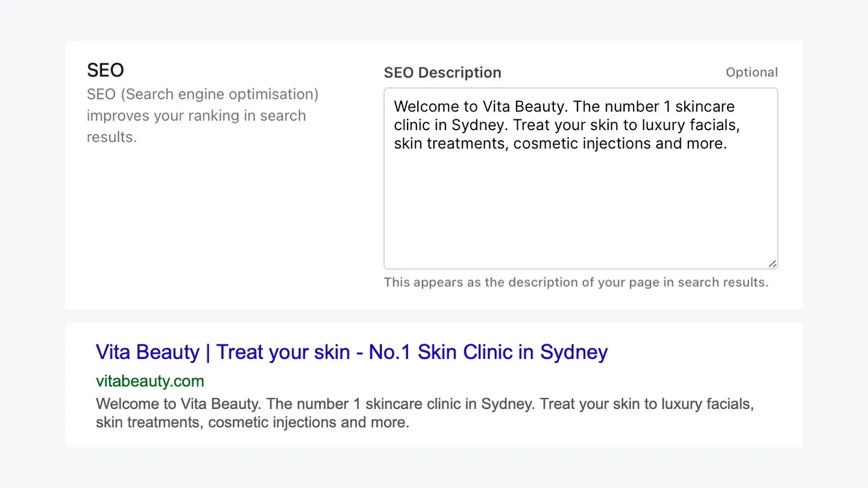Click the "Optional" label above the text box
Screen dimensions: 868x488
(x=752, y=72)
